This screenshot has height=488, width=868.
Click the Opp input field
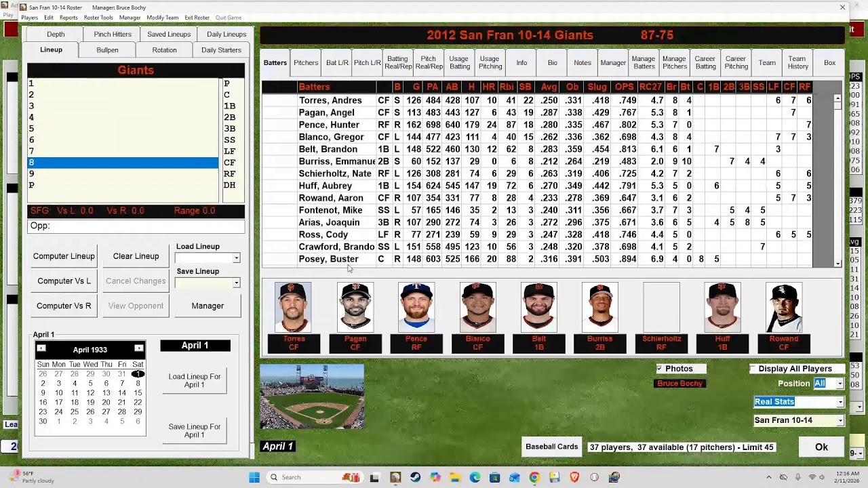(x=136, y=226)
